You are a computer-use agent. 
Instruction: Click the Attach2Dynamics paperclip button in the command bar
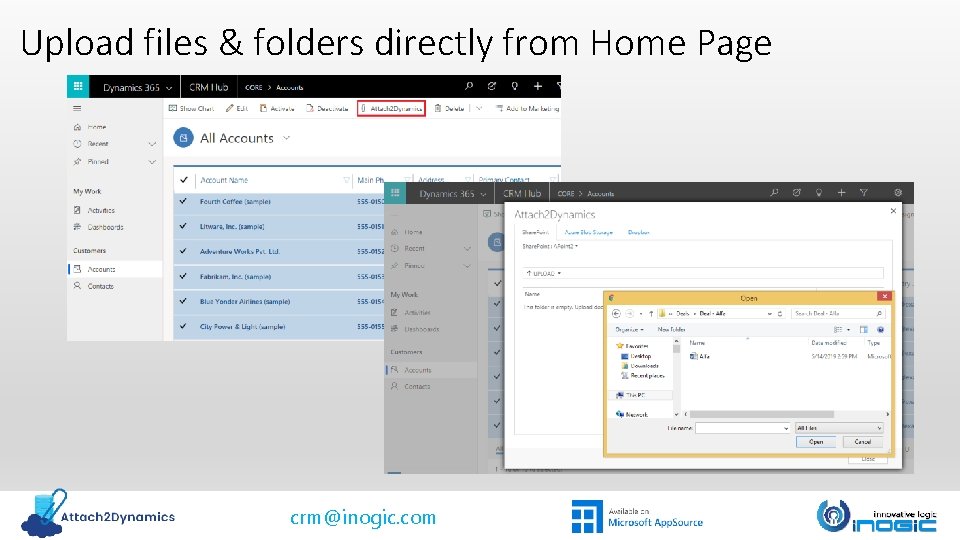click(x=391, y=108)
